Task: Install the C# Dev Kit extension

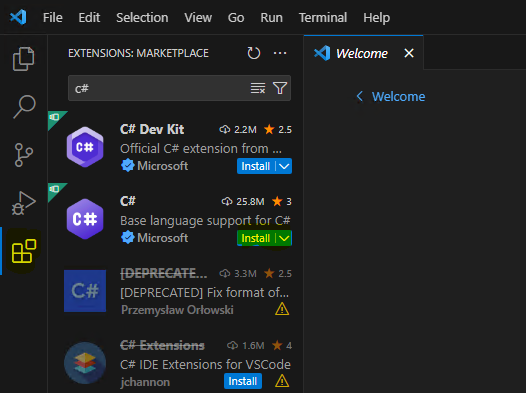Action: [256, 166]
